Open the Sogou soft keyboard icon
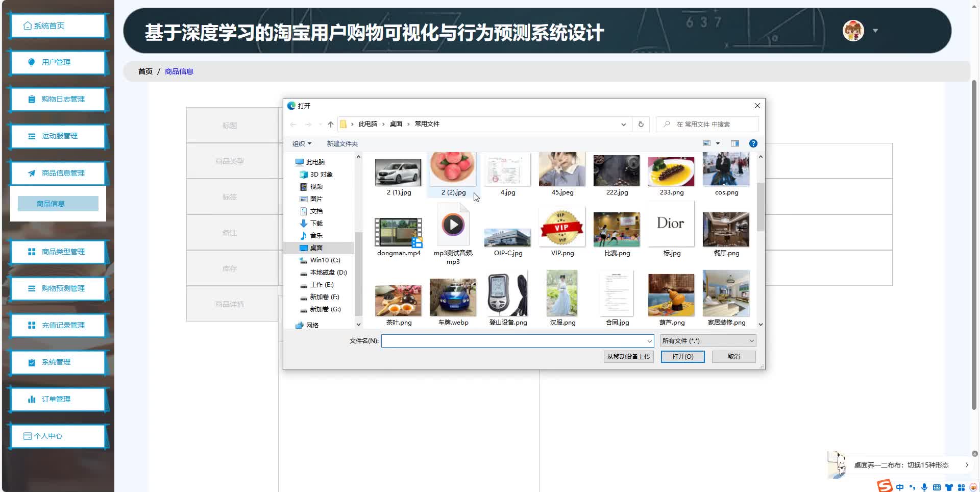The height and width of the screenshot is (492, 980). [x=937, y=487]
